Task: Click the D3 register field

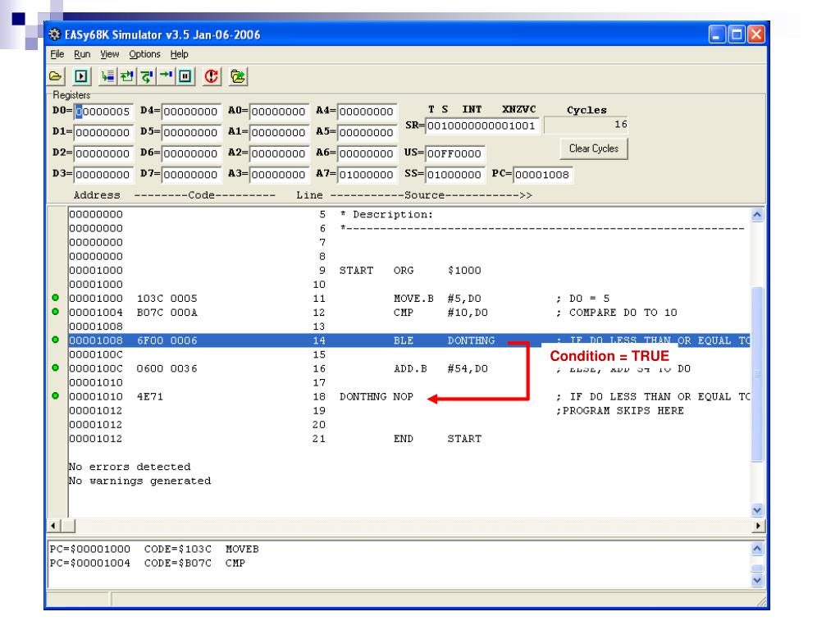Action: 103,175
